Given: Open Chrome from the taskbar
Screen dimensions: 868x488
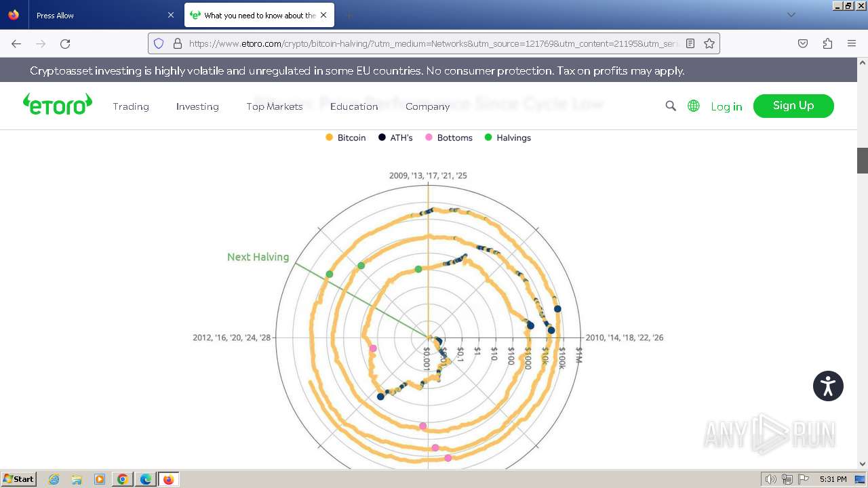Looking at the screenshot, I should pos(123,479).
